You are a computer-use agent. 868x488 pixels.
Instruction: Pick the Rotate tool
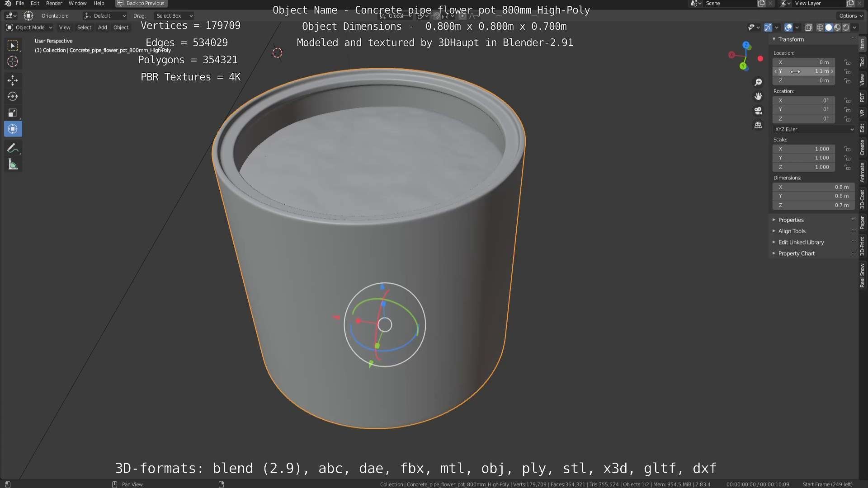coord(13,97)
